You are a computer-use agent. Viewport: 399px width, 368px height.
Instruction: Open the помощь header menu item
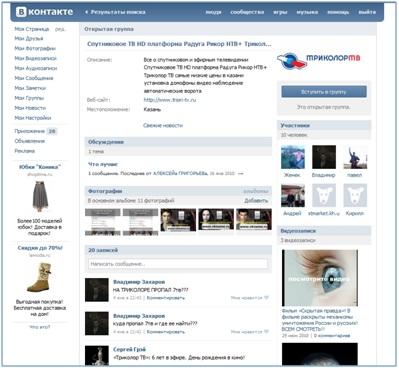coord(338,12)
